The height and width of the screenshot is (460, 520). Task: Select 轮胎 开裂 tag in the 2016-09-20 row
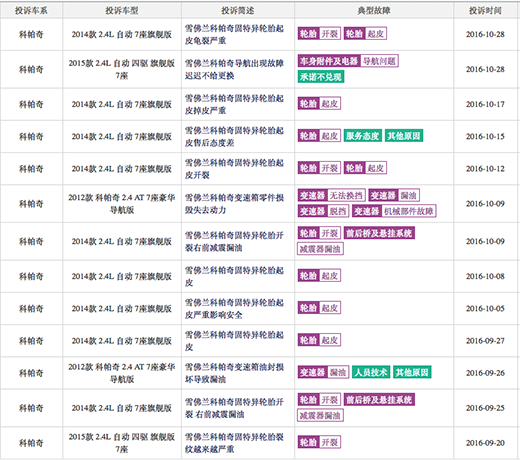(319, 442)
